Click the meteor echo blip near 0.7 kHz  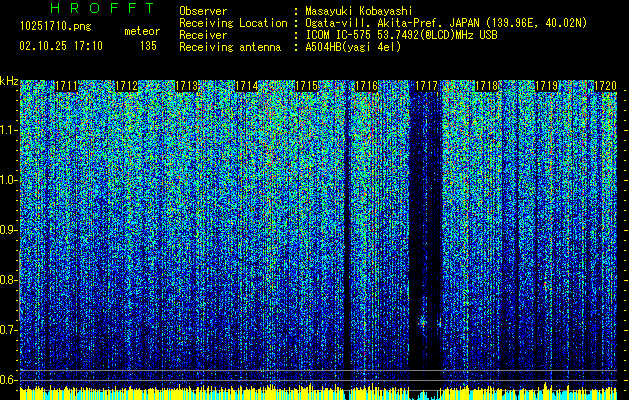click(x=422, y=321)
